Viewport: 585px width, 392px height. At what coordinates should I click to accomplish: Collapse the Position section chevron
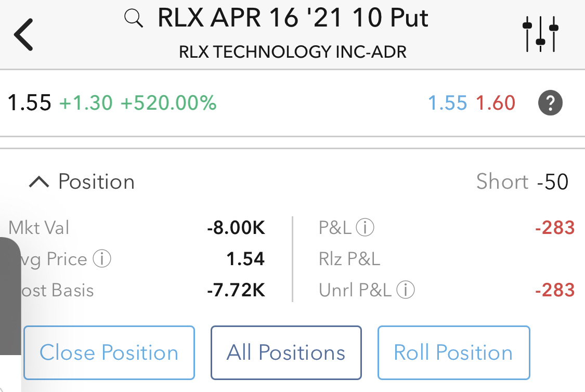click(x=40, y=182)
